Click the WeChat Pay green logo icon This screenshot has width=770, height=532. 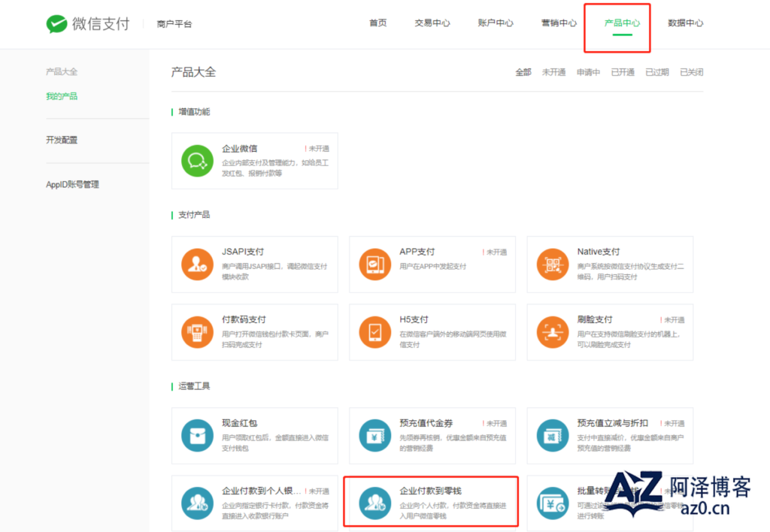point(56,23)
